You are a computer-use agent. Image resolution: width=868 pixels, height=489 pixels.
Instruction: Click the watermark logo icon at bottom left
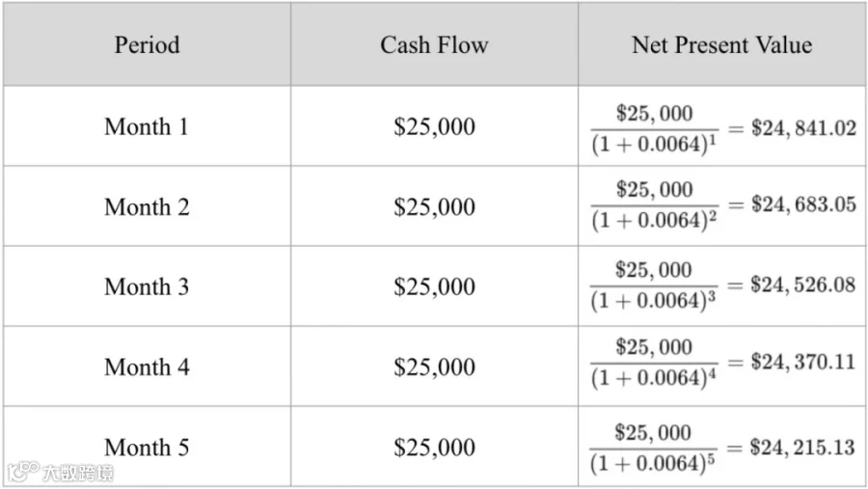(x=23, y=472)
